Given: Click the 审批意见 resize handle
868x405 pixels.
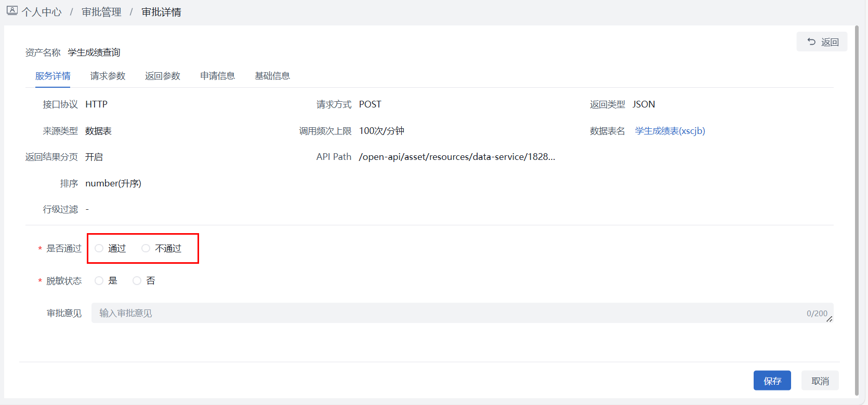Looking at the screenshot, I should (830, 319).
